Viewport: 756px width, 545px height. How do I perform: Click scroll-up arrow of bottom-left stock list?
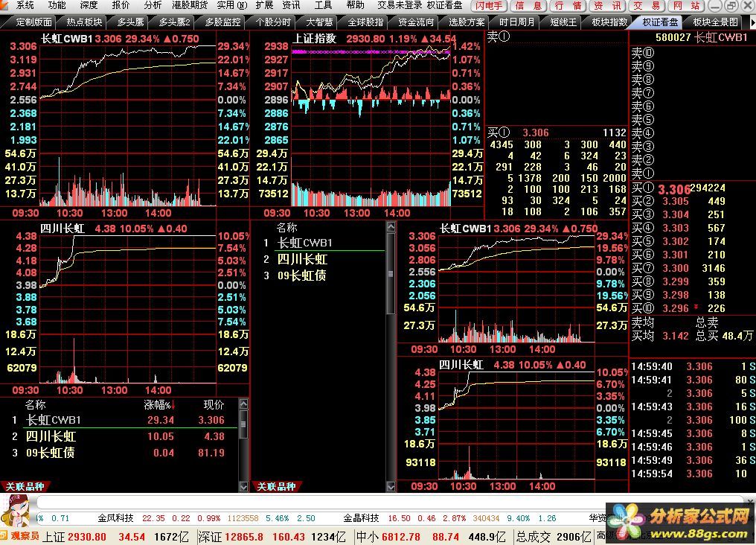[243, 404]
